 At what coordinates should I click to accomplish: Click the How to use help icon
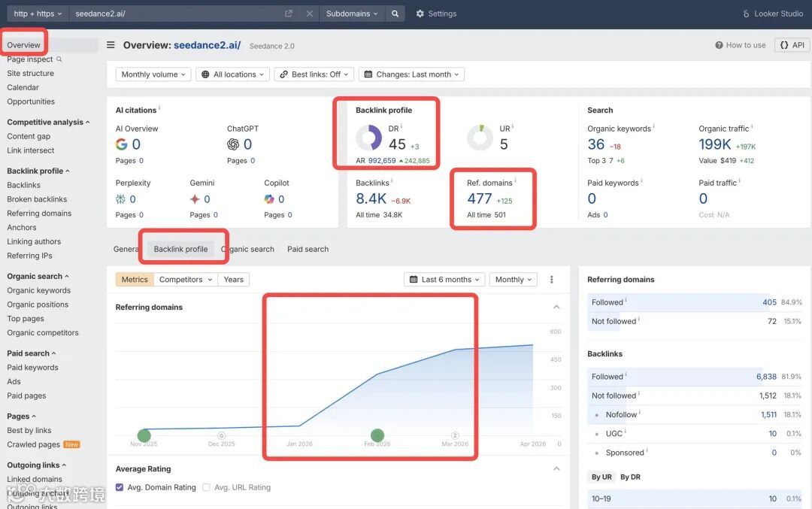tap(719, 45)
